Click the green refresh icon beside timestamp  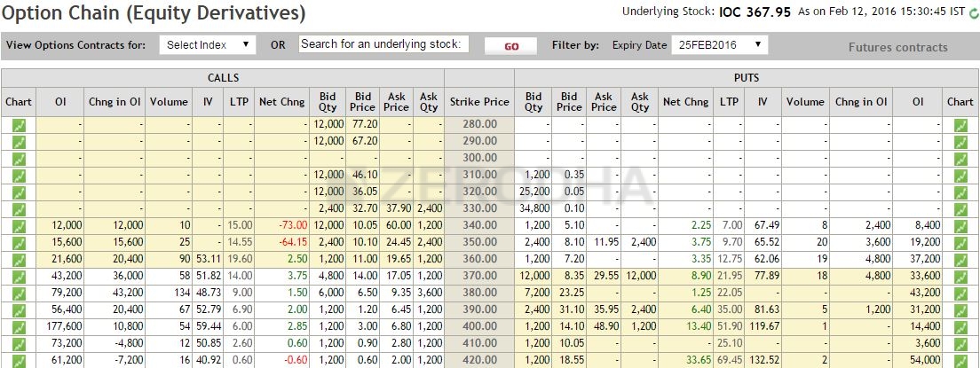(x=973, y=13)
